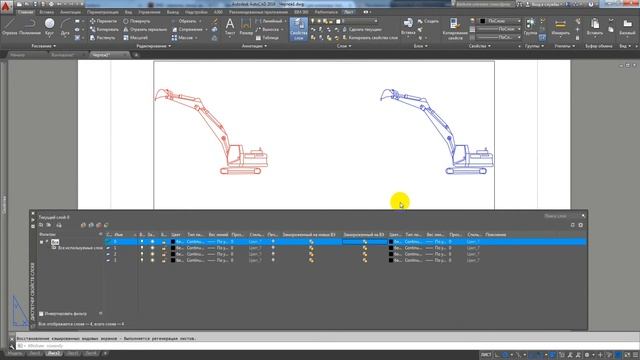The height and width of the screenshot is (360, 640).
Task: Open the Лист ribbon tab
Action: click(349, 12)
